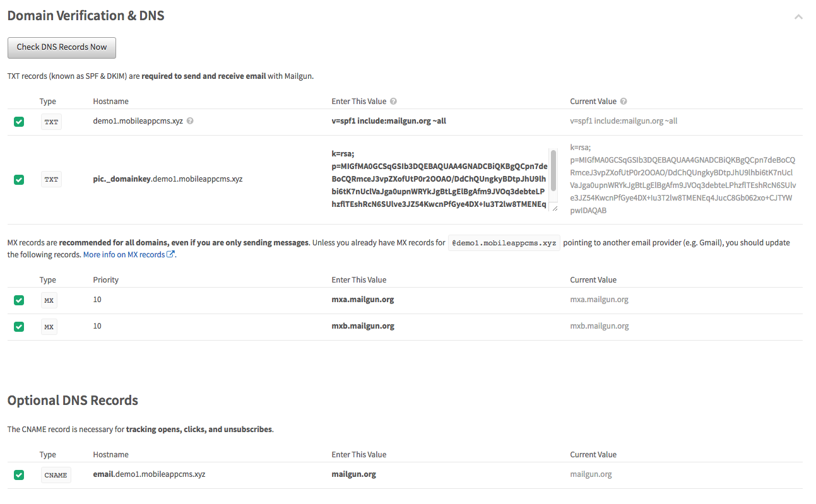Click the @demo1.mobileappcms.xyz code label
Viewport: 816px width, 504px height.
[504, 243]
